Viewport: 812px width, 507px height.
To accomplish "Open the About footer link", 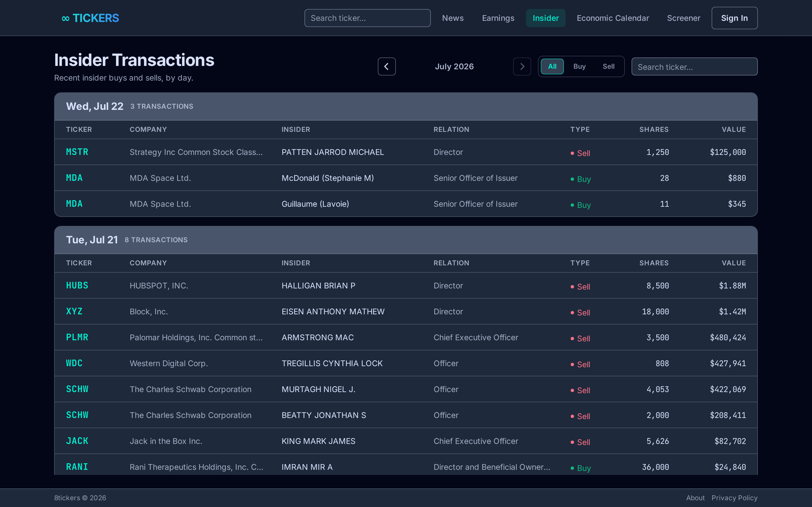I will [695, 498].
